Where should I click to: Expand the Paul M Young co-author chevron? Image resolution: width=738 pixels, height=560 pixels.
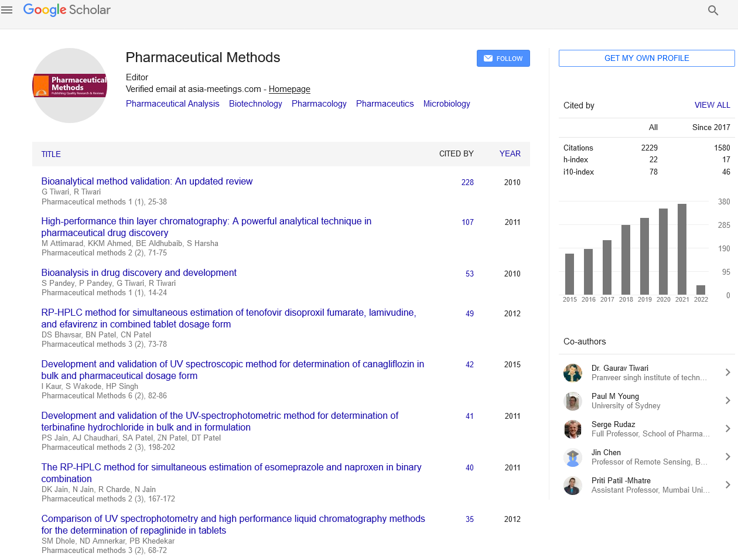coord(727,401)
